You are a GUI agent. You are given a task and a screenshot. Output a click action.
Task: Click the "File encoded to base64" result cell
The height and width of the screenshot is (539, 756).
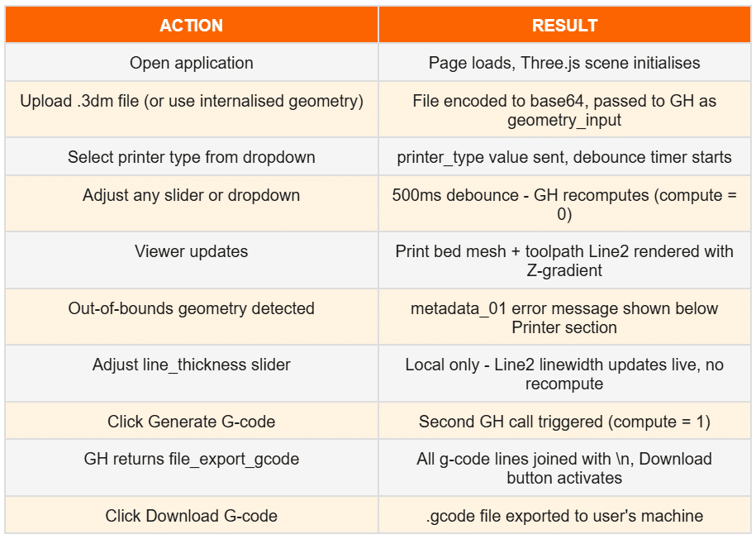pos(564,111)
